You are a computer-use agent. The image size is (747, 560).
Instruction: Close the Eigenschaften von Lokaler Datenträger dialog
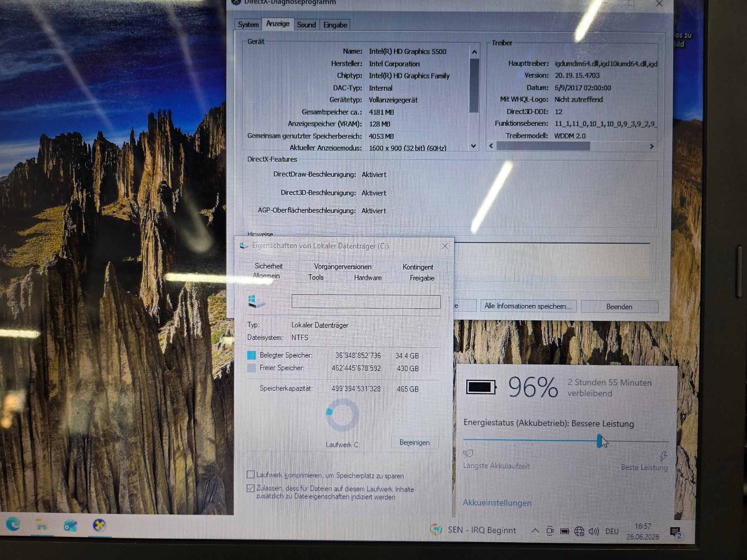click(445, 246)
